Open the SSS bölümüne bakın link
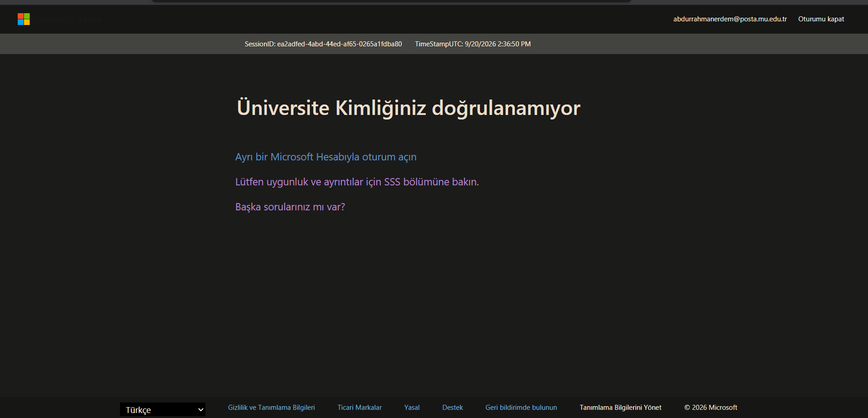Screen dimensions: 868x418 point(357,182)
